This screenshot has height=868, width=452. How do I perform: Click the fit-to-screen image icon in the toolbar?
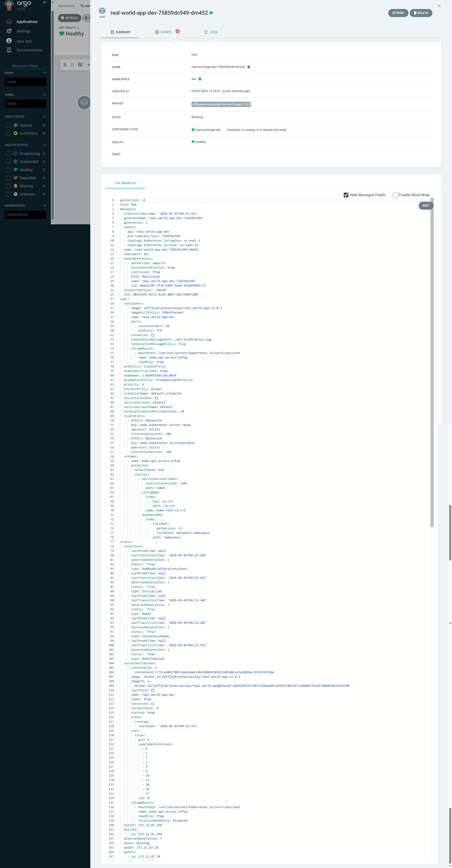(80, 65)
